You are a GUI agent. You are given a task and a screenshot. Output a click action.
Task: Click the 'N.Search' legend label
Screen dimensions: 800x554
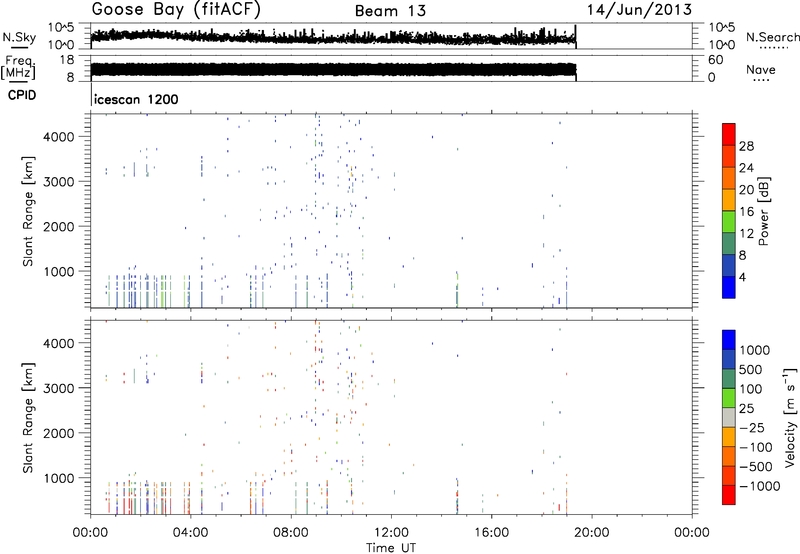[773, 37]
